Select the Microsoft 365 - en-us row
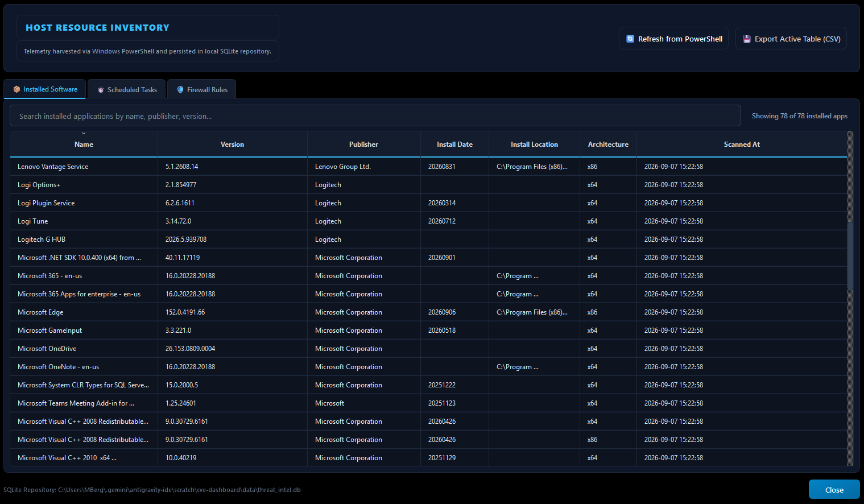This screenshot has height=504, width=864. click(x=428, y=276)
